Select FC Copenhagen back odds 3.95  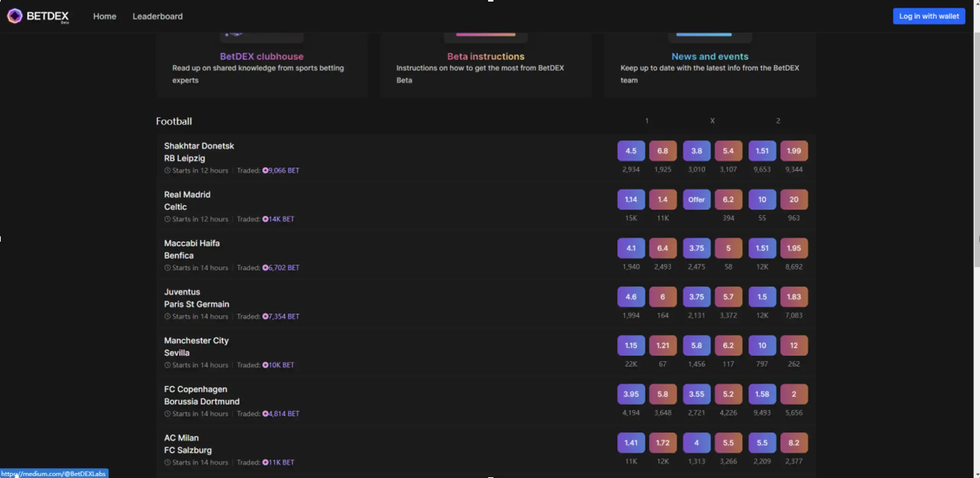(631, 394)
